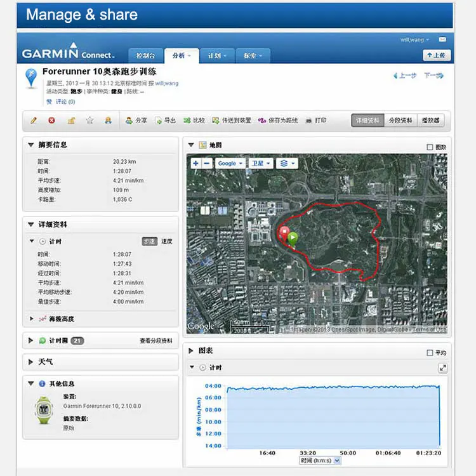
Task: Click the red delete activity icon
Action: point(51,121)
